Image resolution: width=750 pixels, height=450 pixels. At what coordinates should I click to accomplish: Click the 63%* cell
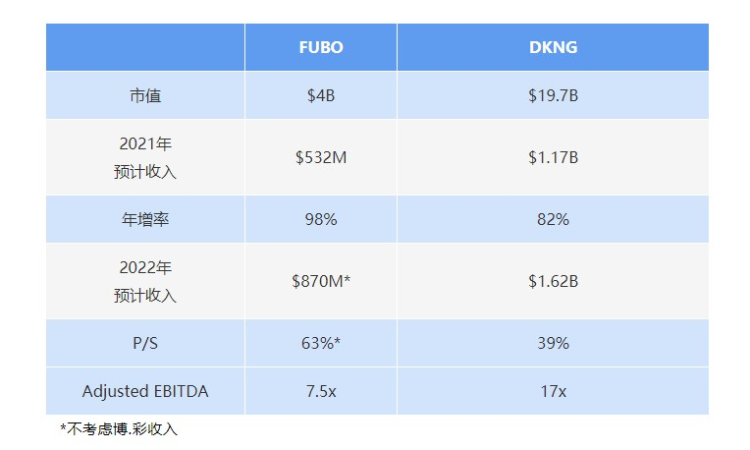(x=321, y=343)
